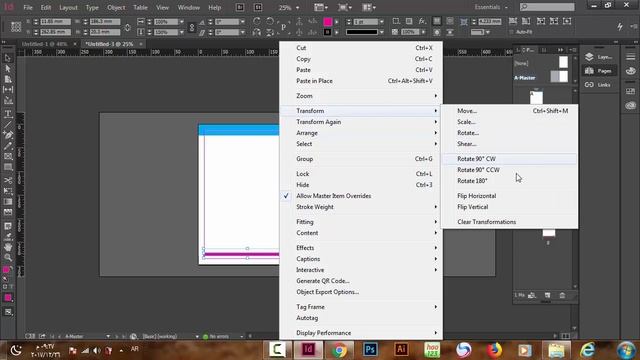Select the Gap tool
The image size is (640, 360).
click(x=8, y=90)
